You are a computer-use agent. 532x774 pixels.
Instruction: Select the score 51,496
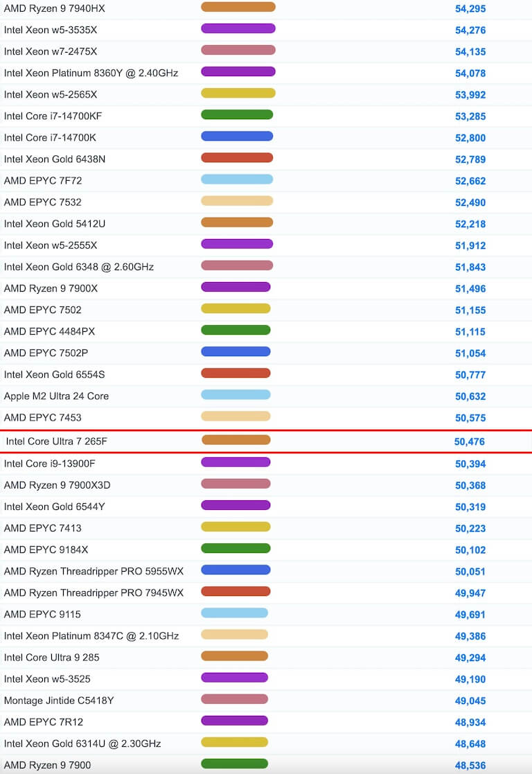pyautogui.click(x=470, y=289)
